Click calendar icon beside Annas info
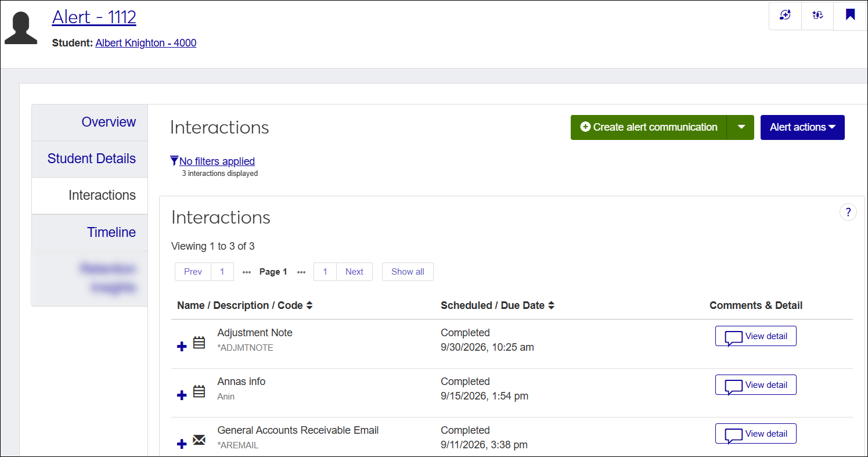The image size is (868, 457). pyautogui.click(x=199, y=391)
